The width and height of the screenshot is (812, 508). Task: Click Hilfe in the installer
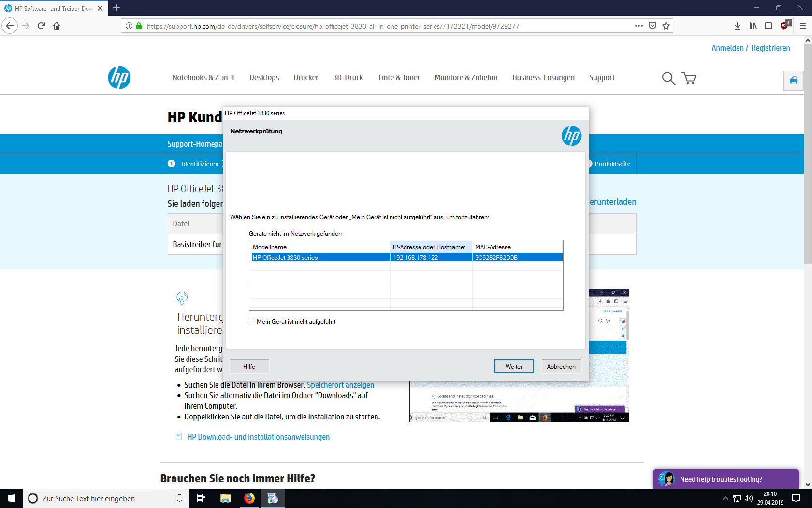(249, 366)
